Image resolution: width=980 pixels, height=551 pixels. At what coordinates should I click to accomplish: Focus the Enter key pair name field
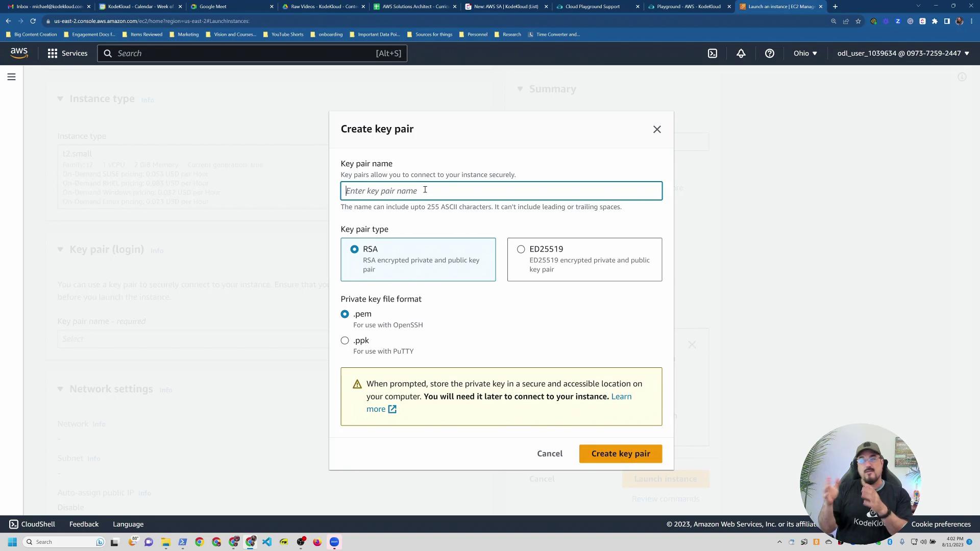click(501, 191)
